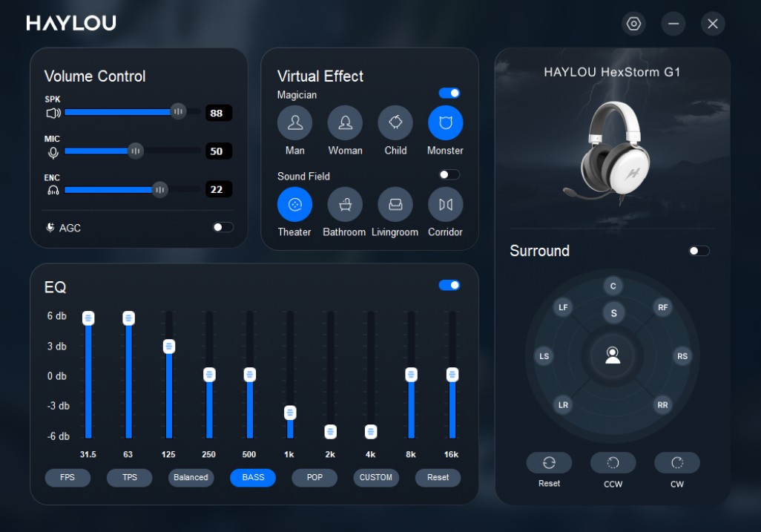The width and height of the screenshot is (761, 532).
Task: Switch to the CUSTOM EQ preset
Action: click(376, 478)
